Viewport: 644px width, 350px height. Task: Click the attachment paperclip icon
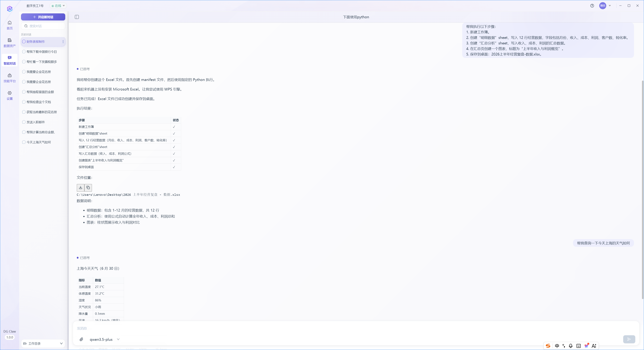point(81,339)
